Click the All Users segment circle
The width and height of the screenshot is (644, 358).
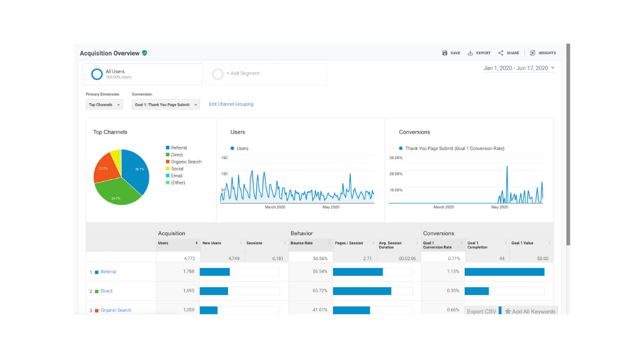[x=97, y=74]
